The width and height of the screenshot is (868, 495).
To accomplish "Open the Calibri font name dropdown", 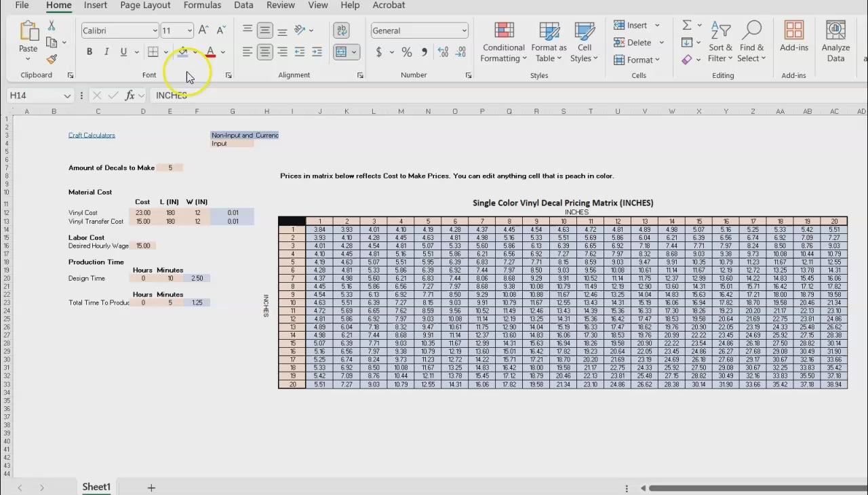I will (155, 31).
